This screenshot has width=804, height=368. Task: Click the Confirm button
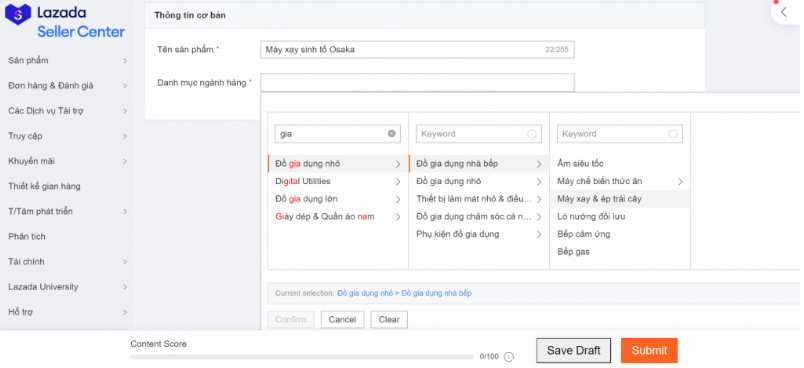click(x=291, y=319)
